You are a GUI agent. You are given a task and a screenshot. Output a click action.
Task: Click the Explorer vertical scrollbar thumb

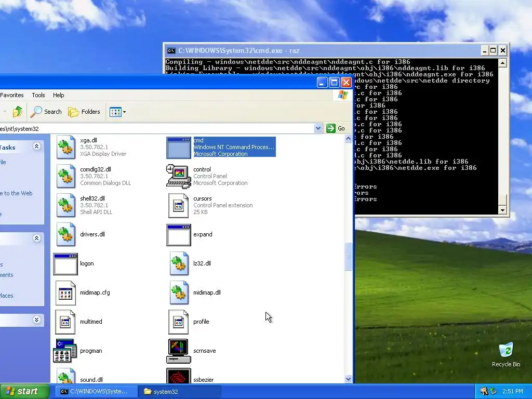[348, 257]
